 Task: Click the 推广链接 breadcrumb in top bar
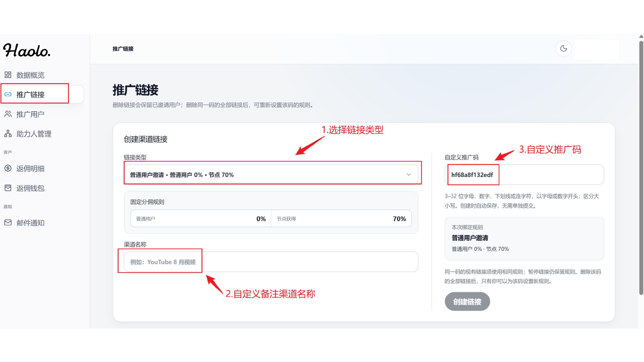click(123, 49)
